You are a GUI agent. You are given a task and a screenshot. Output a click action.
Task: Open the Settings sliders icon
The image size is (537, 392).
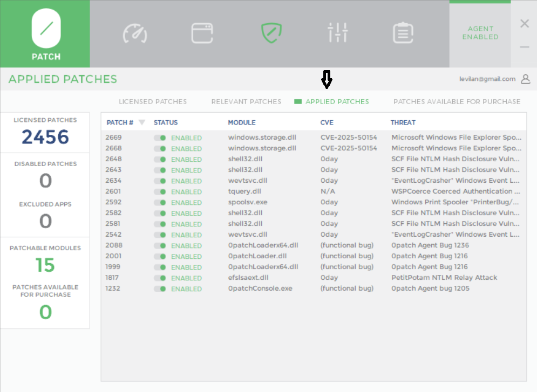338,32
